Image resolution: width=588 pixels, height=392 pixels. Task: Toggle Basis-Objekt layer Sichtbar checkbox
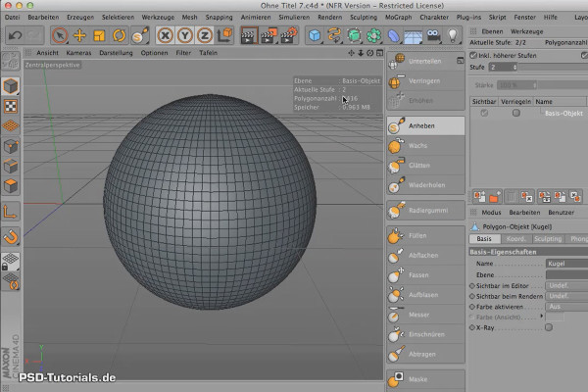point(484,113)
